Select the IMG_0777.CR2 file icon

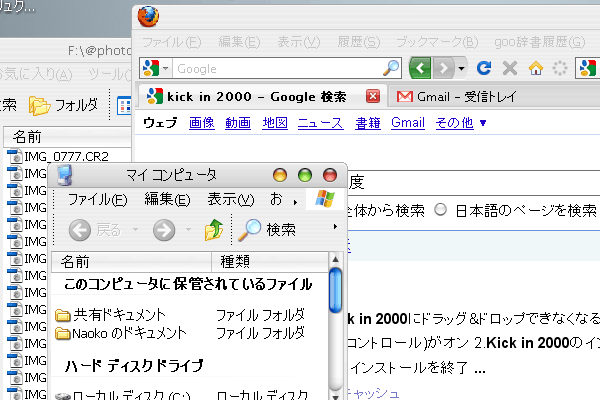click(15, 157)
